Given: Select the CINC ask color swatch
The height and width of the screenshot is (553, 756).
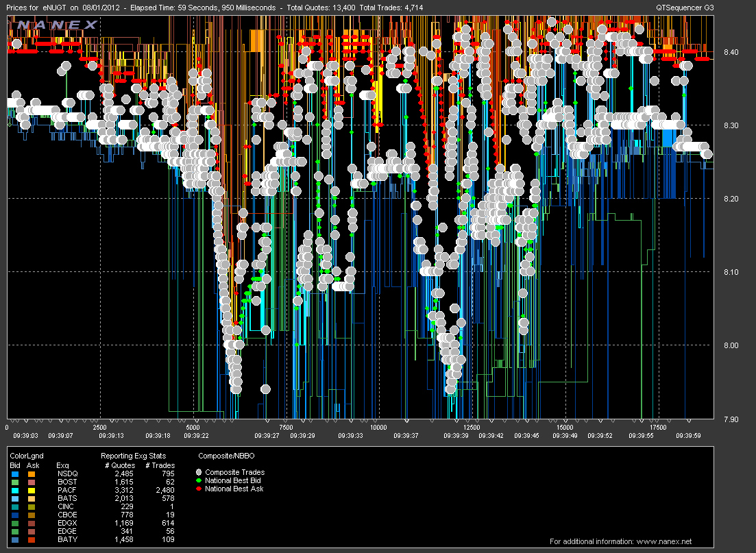Looking at the screenshot, I should click(x=32, y=506).
